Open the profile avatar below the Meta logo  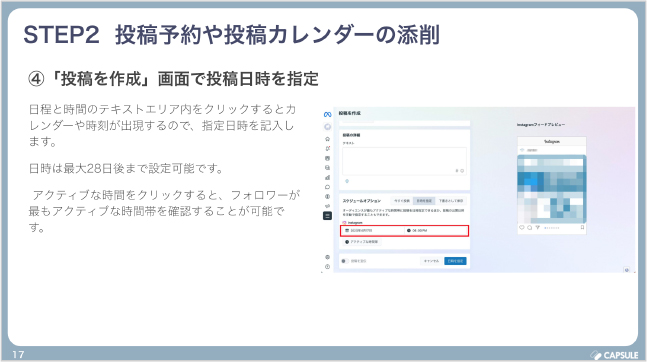click(327, 127)
